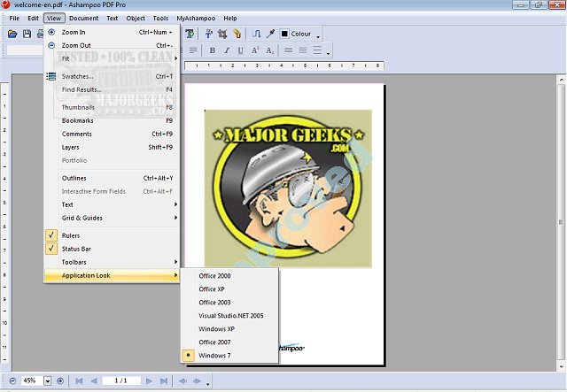Image resolution: width=567 pixels, height=392 pixels.
Task: Open navigation toolbar overflow arrow
Action: click(208, 384)
